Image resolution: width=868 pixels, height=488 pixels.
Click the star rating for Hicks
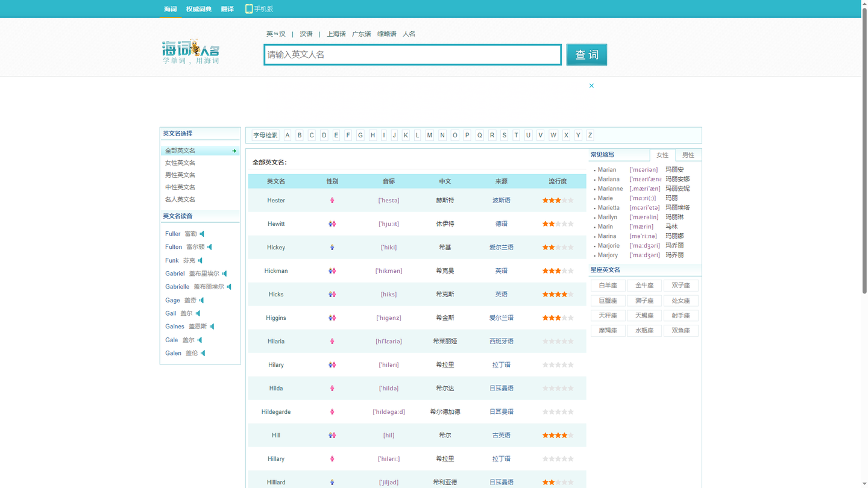(x=558, y=294)
